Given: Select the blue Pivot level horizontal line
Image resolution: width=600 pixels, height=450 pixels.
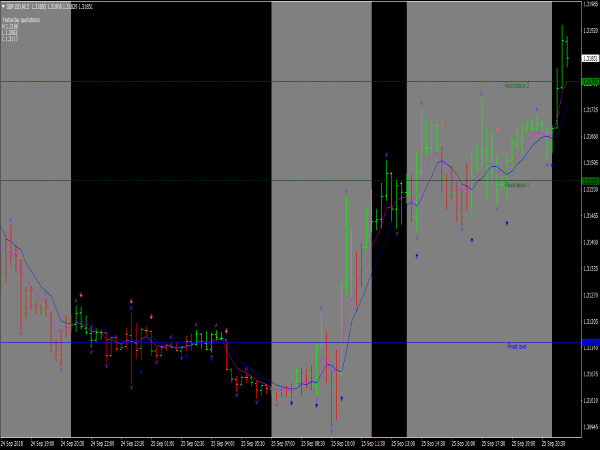Looking at the screenshot, I should (300, 343).
